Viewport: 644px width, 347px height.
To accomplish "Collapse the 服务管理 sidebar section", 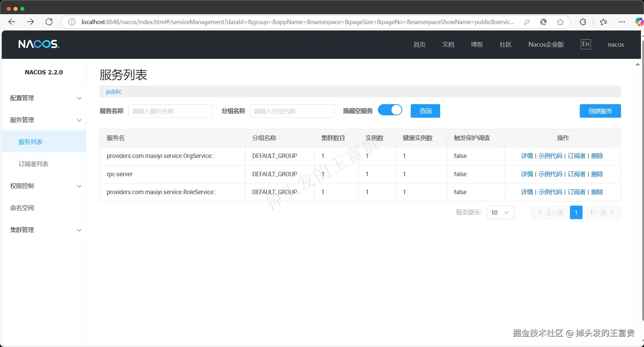I will pyautogui.click(x=44, y=120).
